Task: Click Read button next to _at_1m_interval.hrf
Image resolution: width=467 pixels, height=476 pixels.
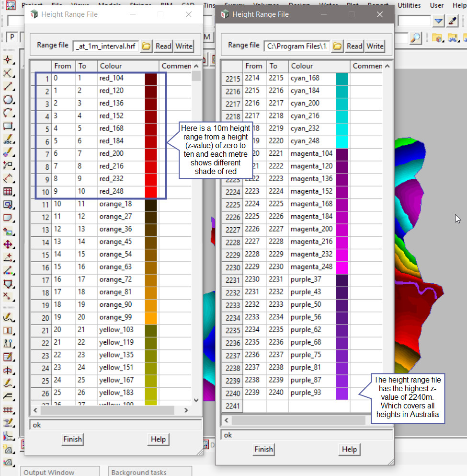Action: point(163,46)
